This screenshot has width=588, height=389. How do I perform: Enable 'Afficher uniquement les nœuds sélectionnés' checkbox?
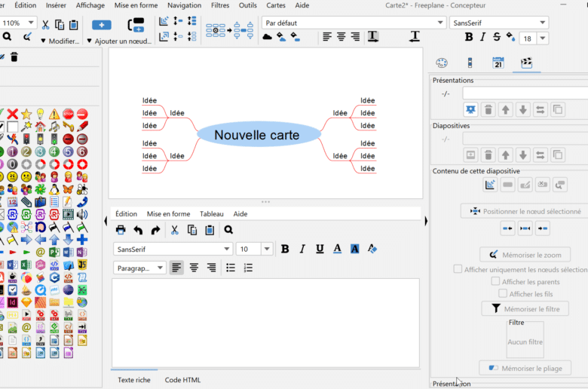pyautogui.click(x=458, y=269)
